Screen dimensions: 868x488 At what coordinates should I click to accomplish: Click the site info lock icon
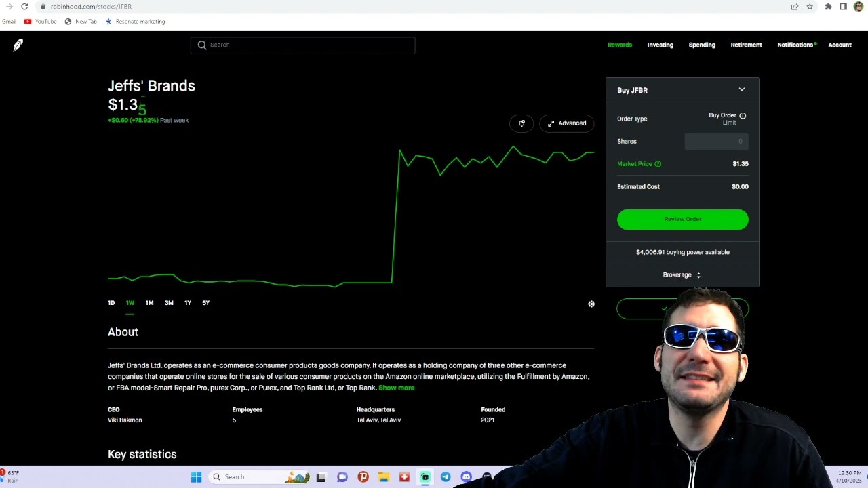tap(43, 7)
